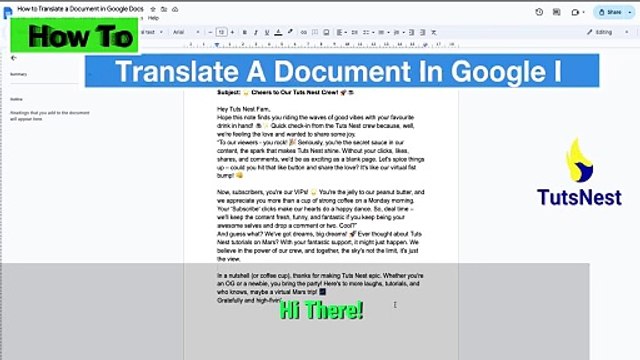Click the move-to-folder icon beside title
640x360 pixels.
(164, 9)
